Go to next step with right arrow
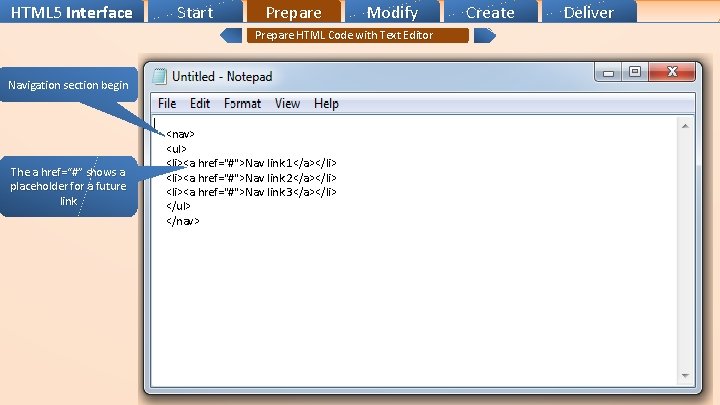Screen dimensions: 720x405 485,35
